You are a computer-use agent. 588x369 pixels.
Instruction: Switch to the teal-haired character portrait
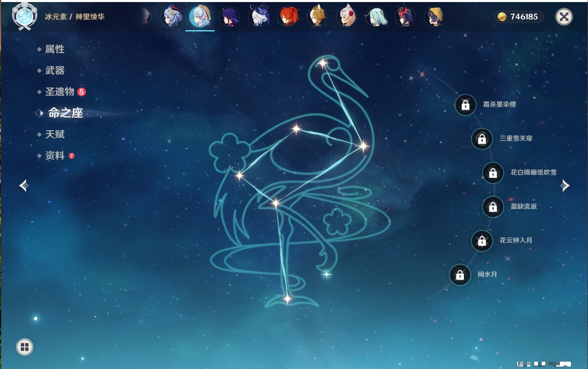376,17
